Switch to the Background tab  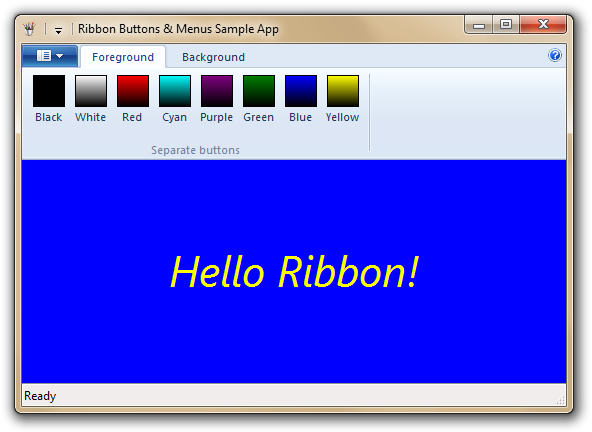(x=213, y=57)
